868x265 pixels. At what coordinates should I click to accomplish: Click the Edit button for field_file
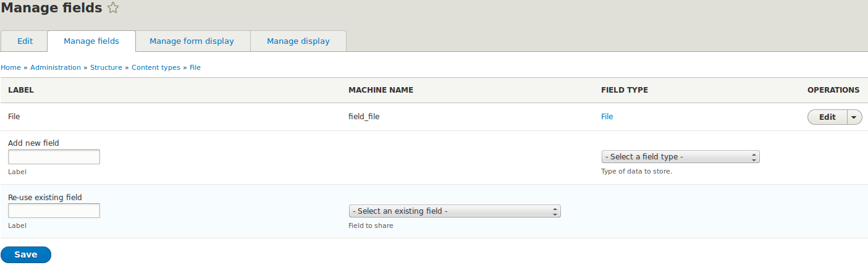[827, 117]
